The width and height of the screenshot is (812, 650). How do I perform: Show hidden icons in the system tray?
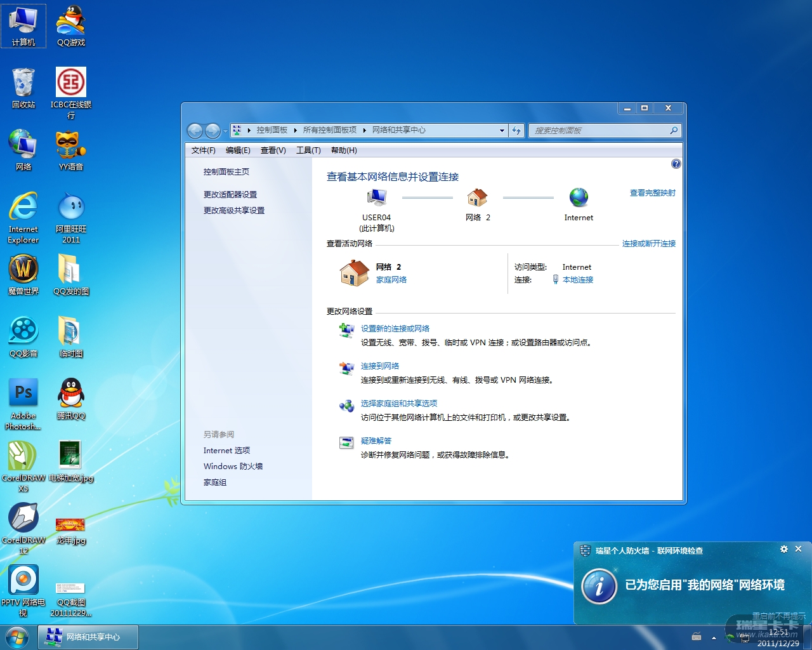[x=714, y=637]
